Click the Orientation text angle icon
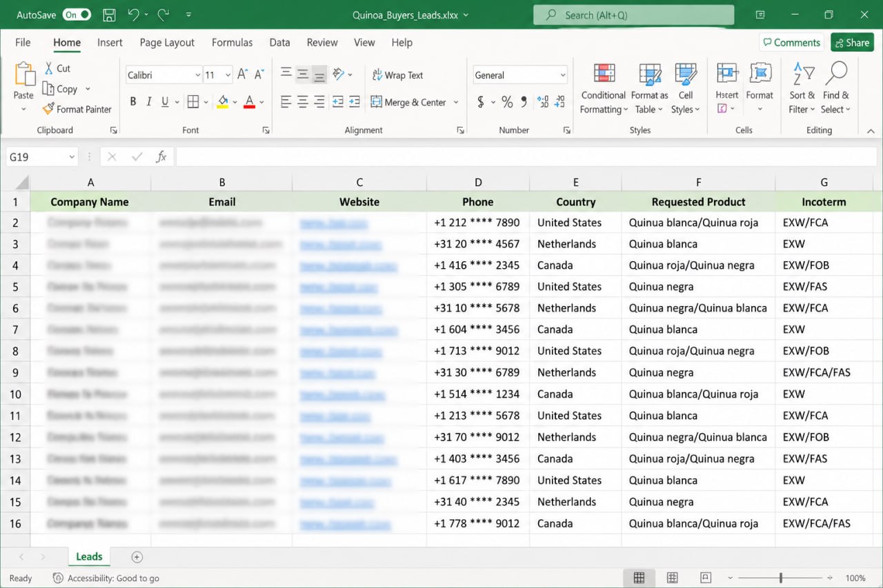Viewport: 883px width, 588px height. (x=338, y=74)
